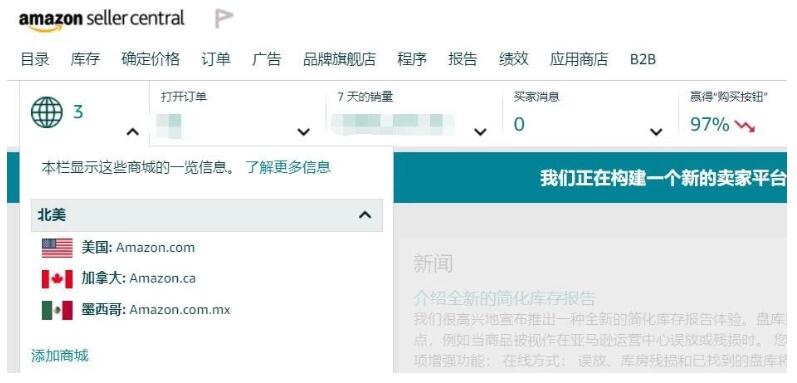
Task: Click the Amazon Seller Central logo
Action: coord(102,20)
